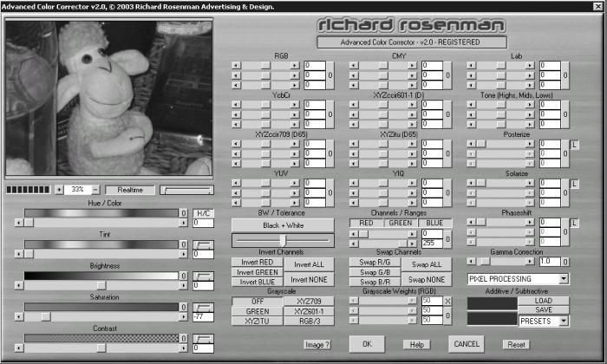Click the Invert ALL button
The image size is (607, 364).
tap(309, 264)
